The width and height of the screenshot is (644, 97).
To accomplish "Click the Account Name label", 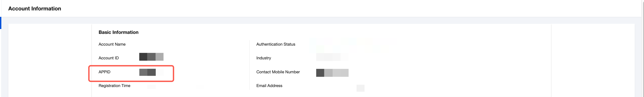I will tap(112, 44).
